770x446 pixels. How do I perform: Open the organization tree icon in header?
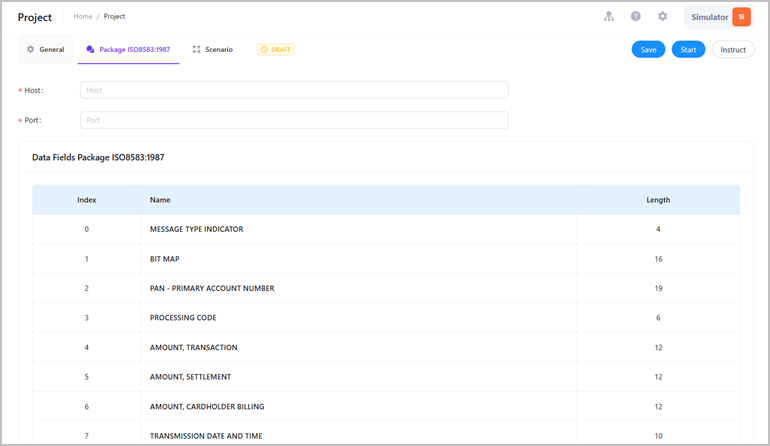pos(608,17)
